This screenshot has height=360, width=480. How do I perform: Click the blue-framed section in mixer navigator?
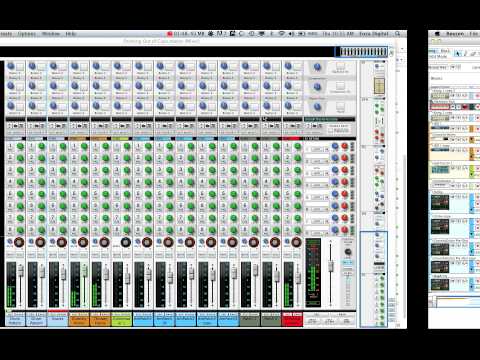click(x=374, y=279)
